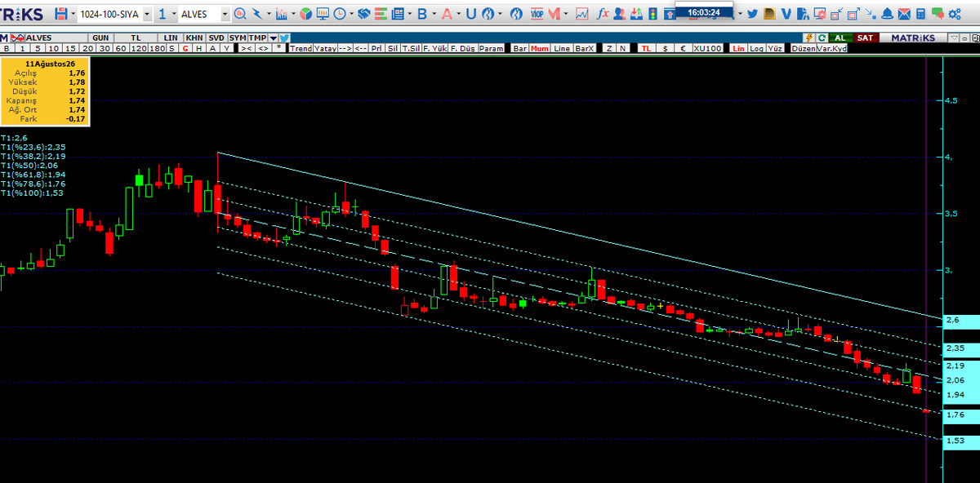Expand the save icon dropdown arrow
Image resolution: width=980 pixels, height=483 pixels.
click(x=73, y=14)
